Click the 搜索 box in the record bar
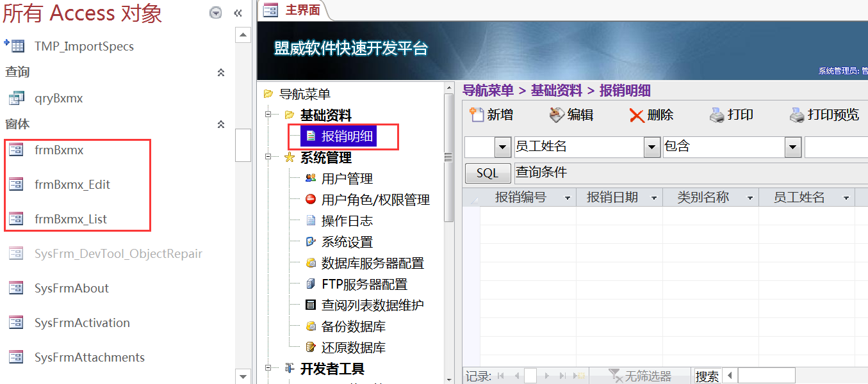Image resolution: width=868 pixels, height=384 pixels. click(x=707, y=376)
